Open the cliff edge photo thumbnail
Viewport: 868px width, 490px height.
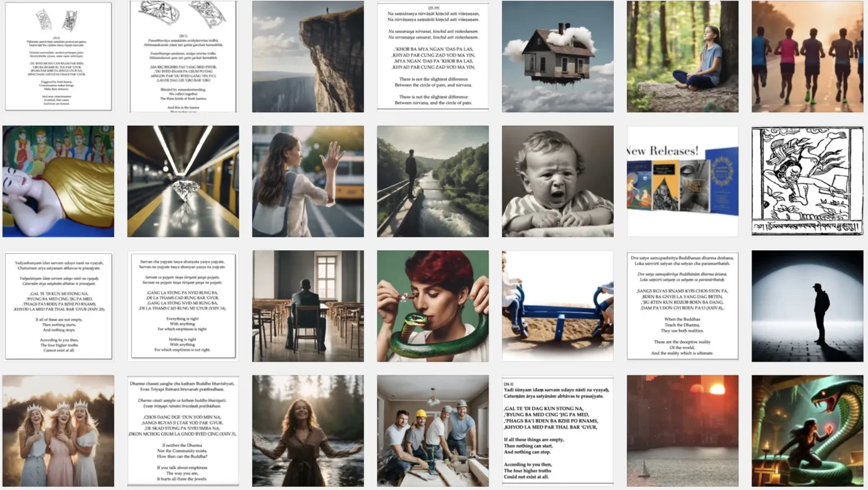308,56
